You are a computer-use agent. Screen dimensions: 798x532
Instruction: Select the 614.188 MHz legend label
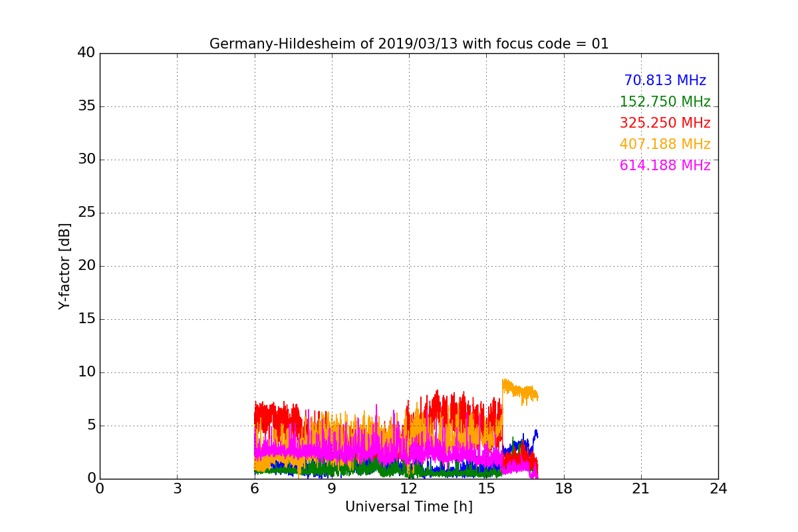tap(665, 166)
